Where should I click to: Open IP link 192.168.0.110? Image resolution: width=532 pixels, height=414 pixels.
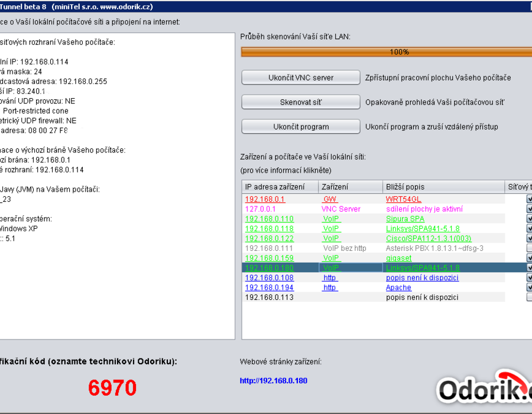tap(270, 219)
